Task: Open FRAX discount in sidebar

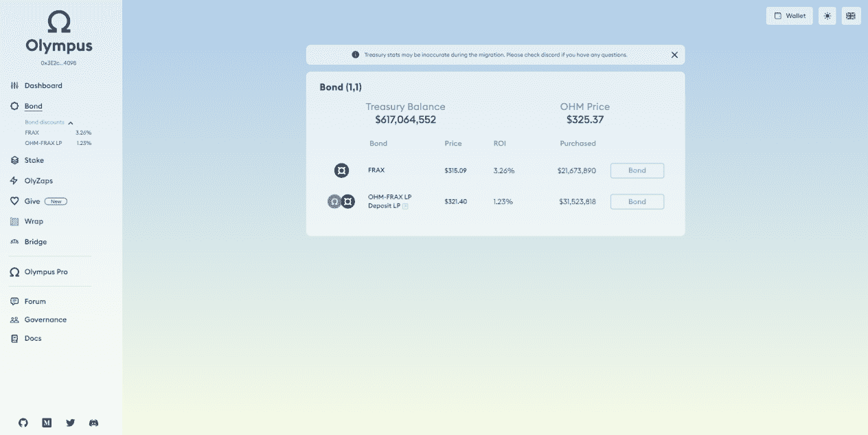Action: point(58,133)
